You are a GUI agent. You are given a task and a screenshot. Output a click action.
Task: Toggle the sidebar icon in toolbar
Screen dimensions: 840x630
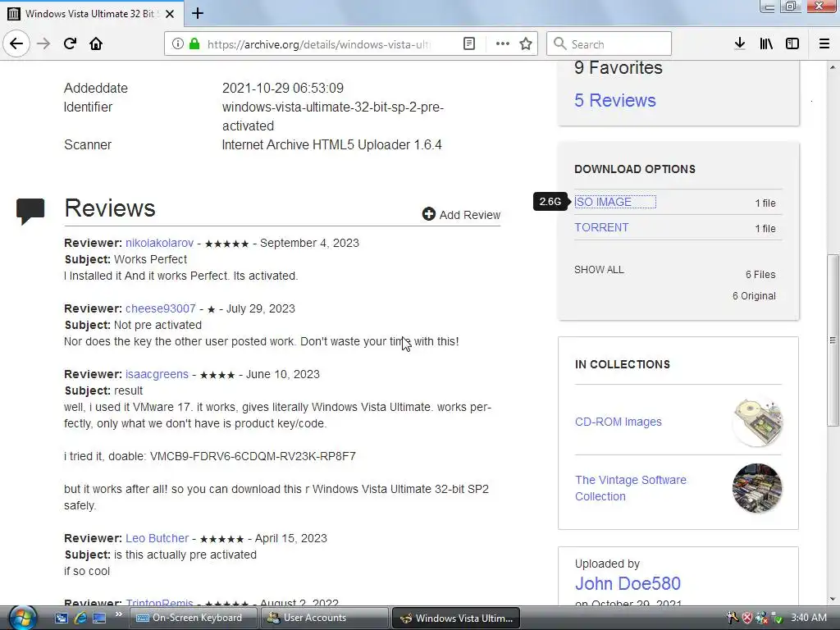(792, 43)
